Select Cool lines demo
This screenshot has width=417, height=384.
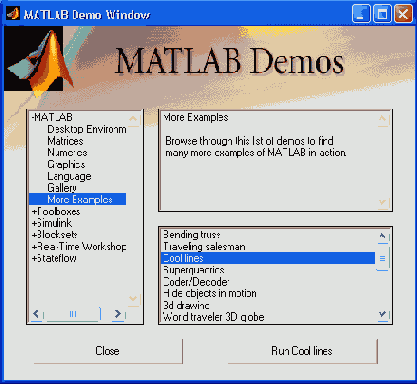(268, 258)
